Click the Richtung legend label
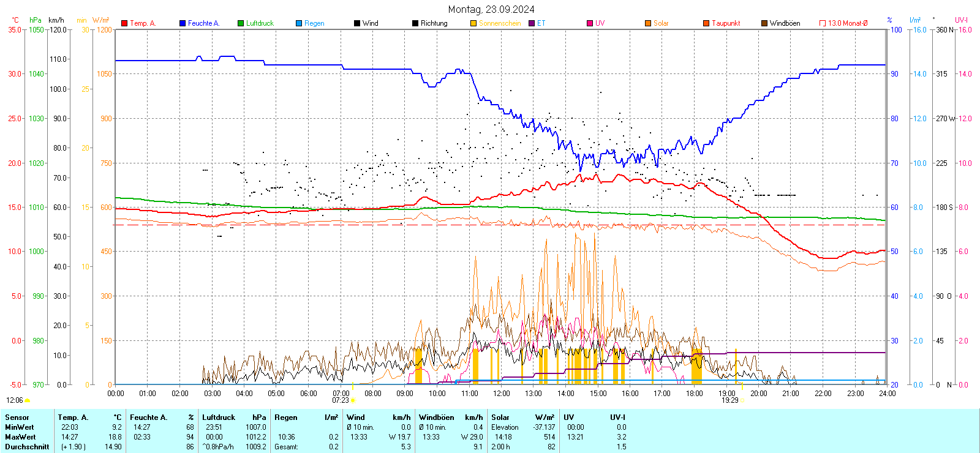980x453 pixels. (x=434, y=23)
